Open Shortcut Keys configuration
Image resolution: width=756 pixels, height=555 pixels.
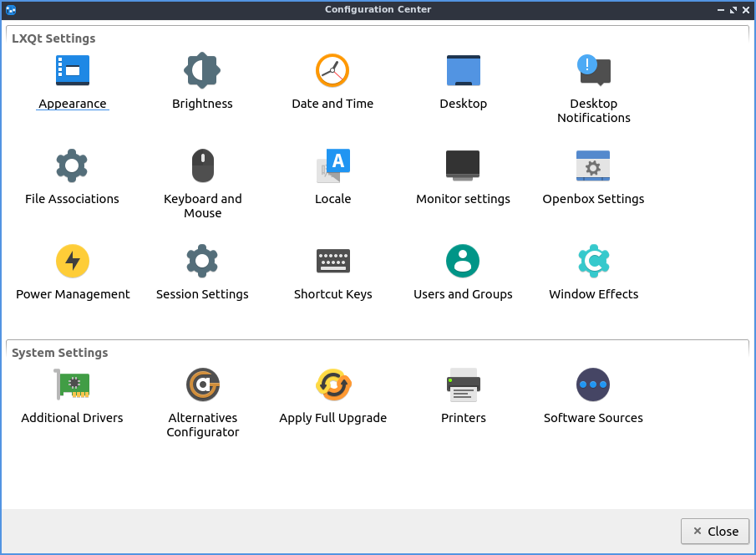(332, 262)
